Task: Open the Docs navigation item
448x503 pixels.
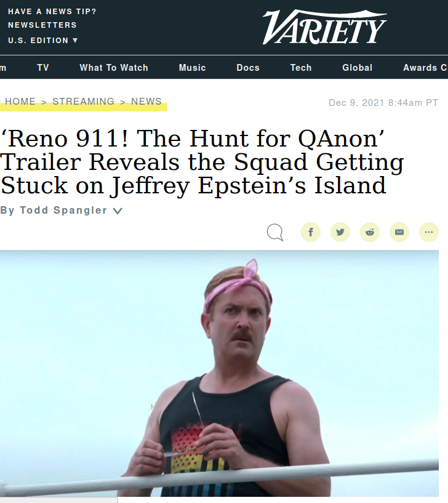Action: (248, 68)
